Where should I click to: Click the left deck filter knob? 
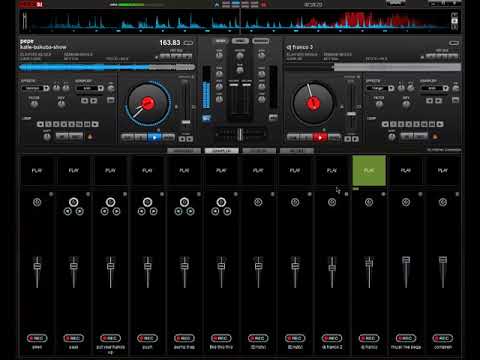[34, 104]
